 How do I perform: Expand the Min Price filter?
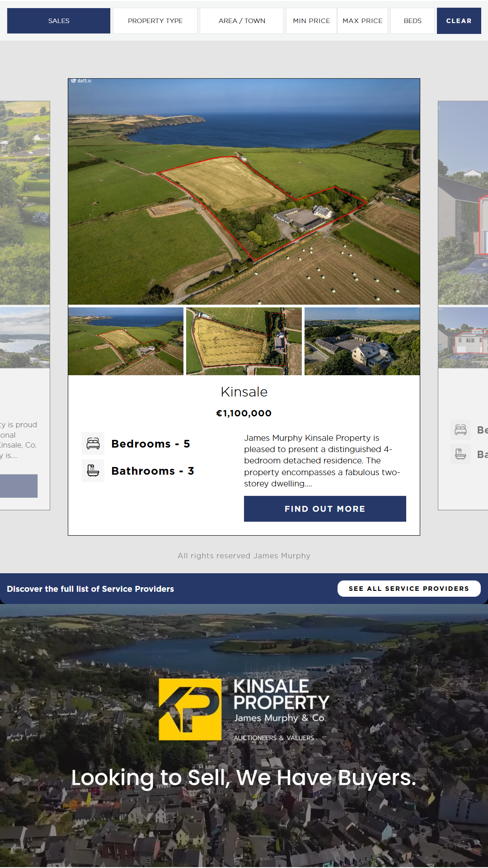click(x=311, y=21)
